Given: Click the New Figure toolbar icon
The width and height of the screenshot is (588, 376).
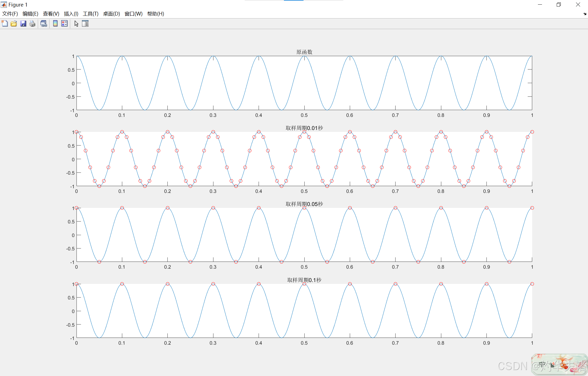Looking at the screenshot, I should [5, 24].
